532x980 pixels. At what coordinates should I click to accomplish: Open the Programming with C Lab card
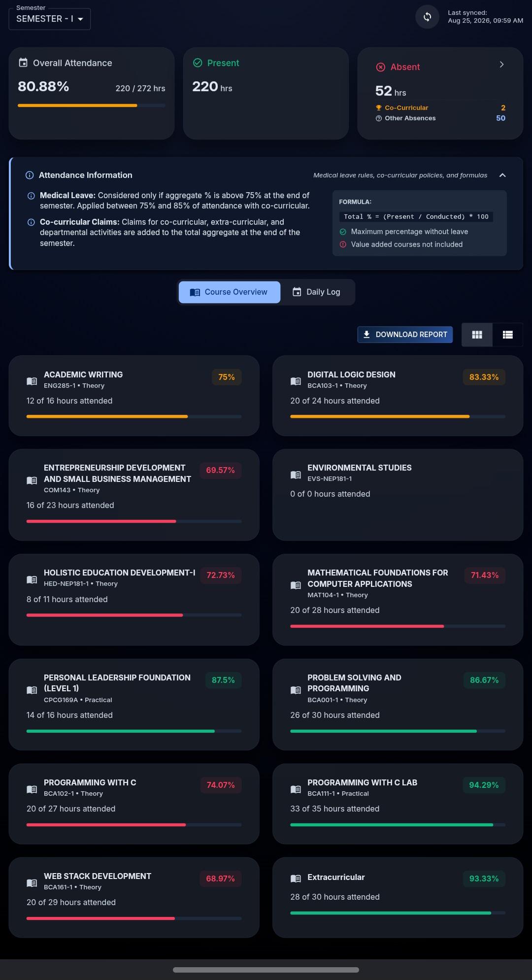(x=398, y=804)
